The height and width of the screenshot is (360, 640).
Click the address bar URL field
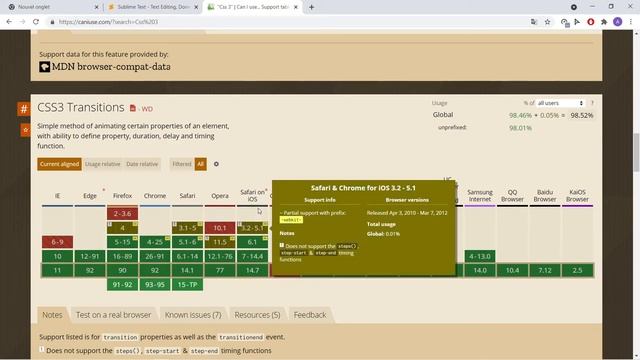point(286,22)
